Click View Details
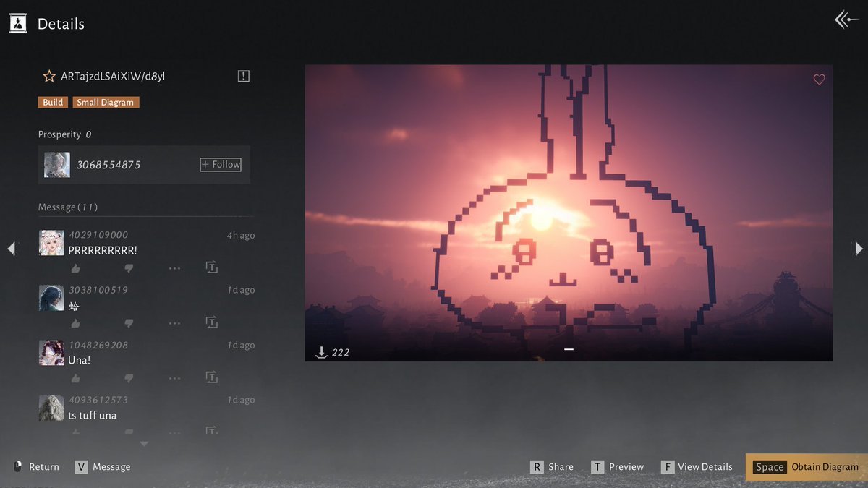This screenshot has width=868, height=488. point(697,467)
